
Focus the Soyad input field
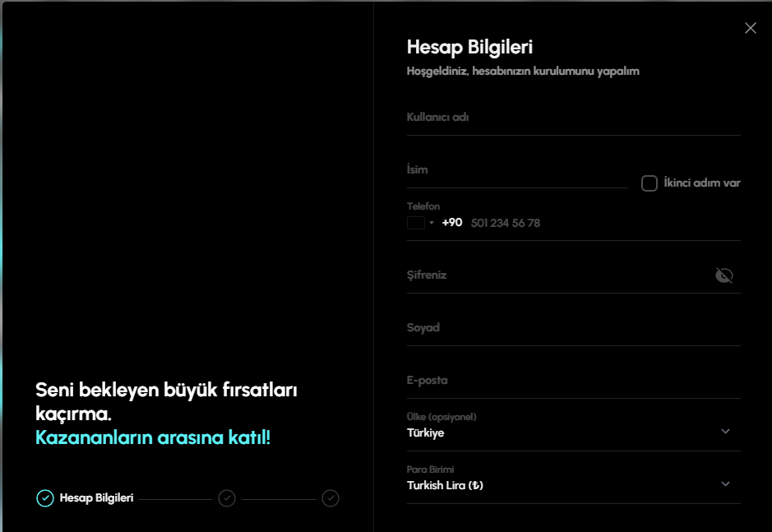click(574, 328)
